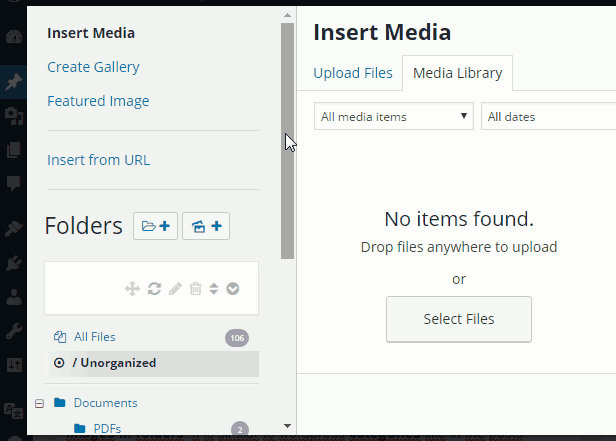
Task: Open the All dates filter dropdown
Action: point(548,117)
